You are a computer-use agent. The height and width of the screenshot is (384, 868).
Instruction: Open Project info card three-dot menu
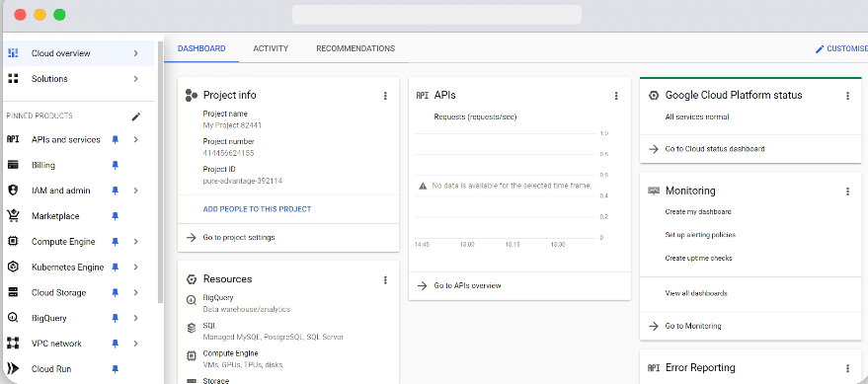coord(385,96)
